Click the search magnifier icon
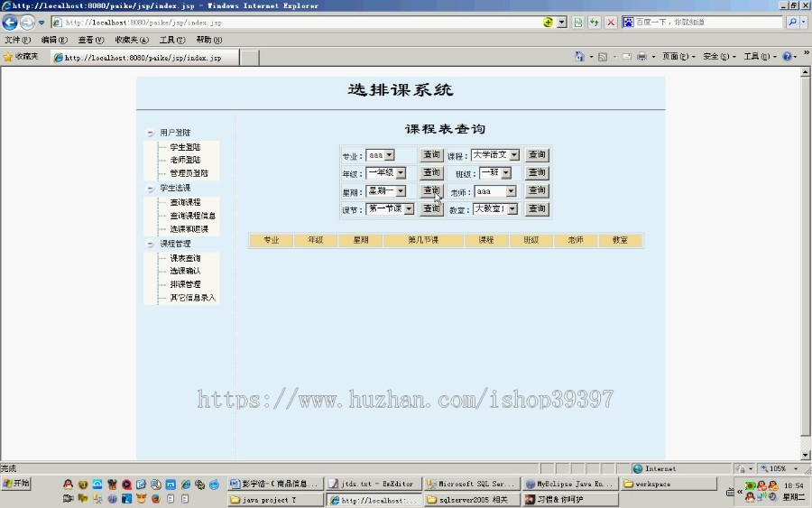Viewport: 812px width, 508px height. click(x=792, y=23)
